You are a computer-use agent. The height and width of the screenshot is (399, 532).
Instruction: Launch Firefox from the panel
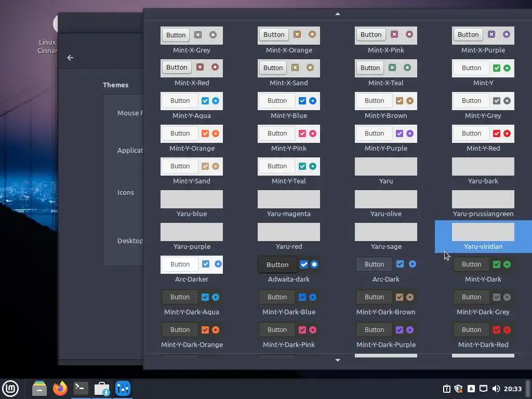(60, 389)
